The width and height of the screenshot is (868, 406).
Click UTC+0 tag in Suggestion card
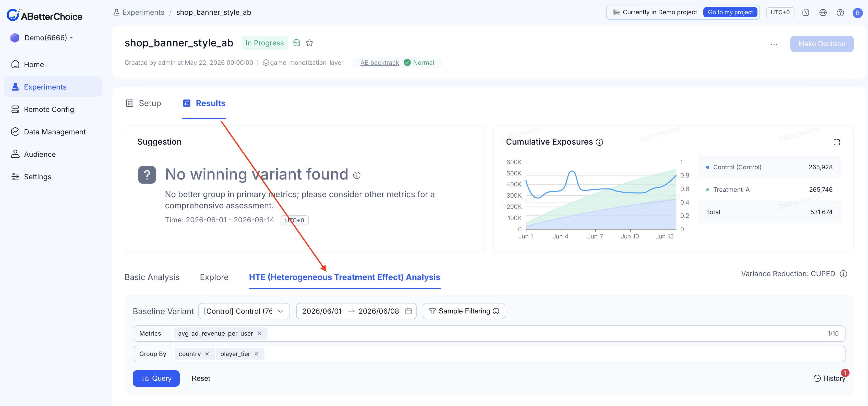pyautogui.click(x=295, y=220)
